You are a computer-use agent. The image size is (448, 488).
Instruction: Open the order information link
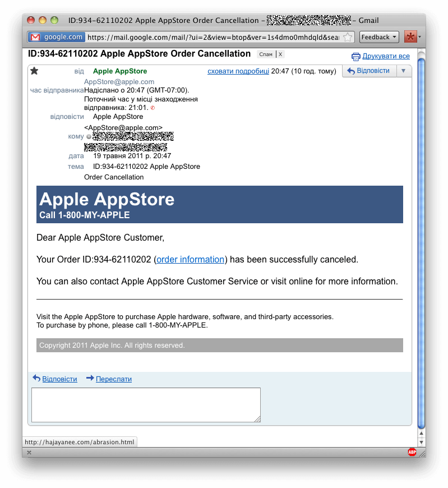(190, 259)
